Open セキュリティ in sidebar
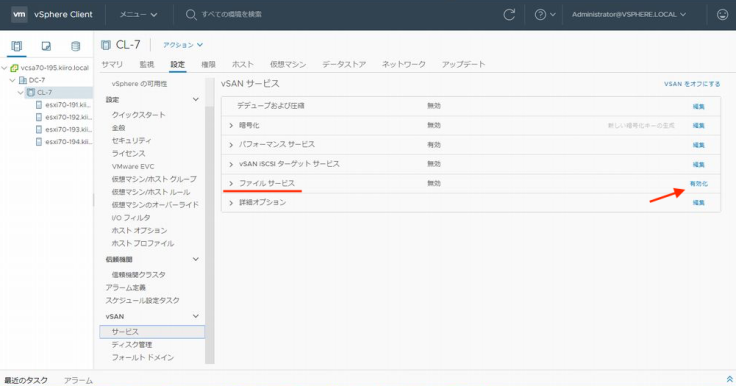This screenshot has width=736, height=386. click(131, 140)
